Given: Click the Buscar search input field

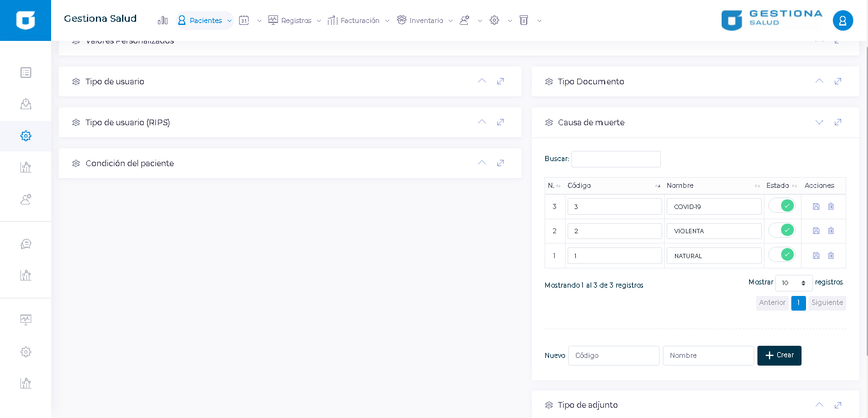Looking at the screenshot, I should click(x=616, y=159).
